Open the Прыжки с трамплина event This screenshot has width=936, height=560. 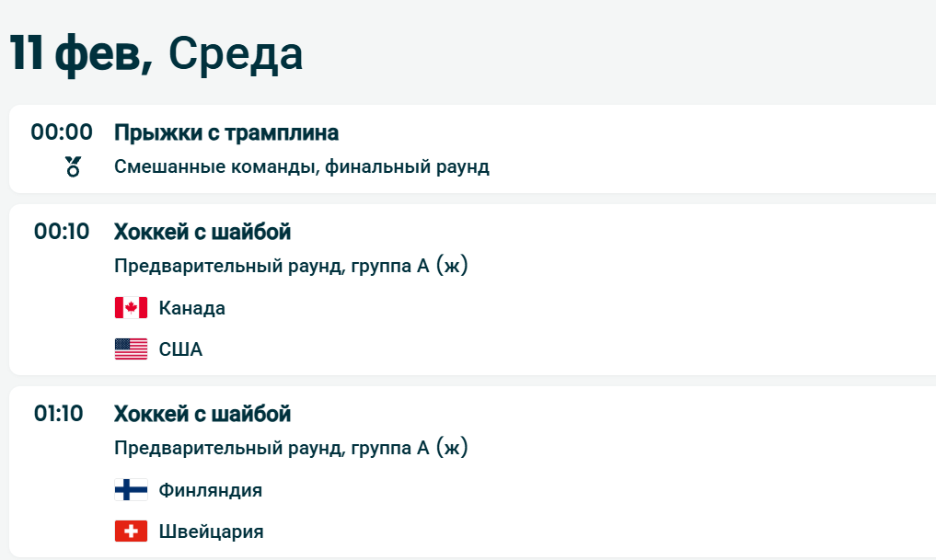226,132
